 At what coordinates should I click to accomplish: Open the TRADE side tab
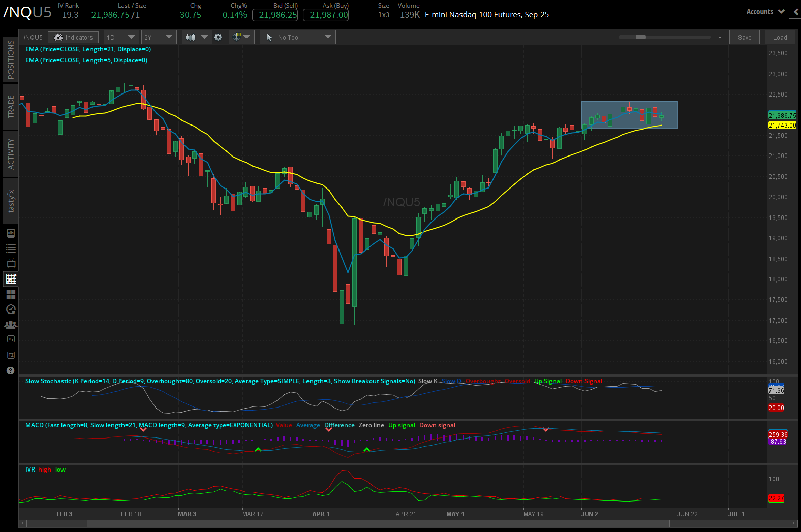(x=11, y=107)
